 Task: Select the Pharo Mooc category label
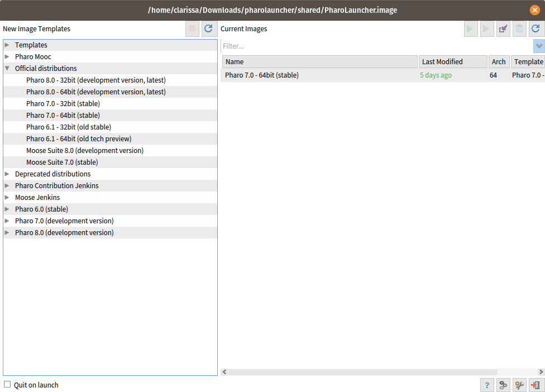(x=33, y=56)
